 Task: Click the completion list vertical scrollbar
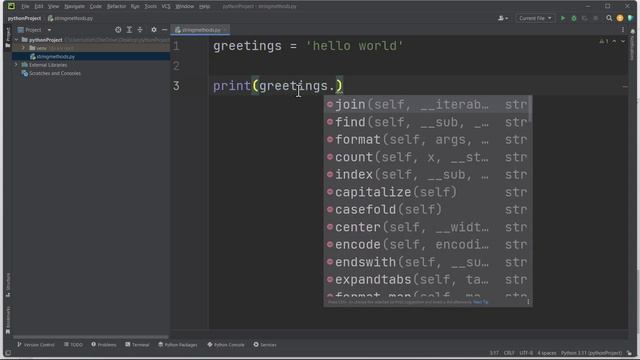click(530, 109)
